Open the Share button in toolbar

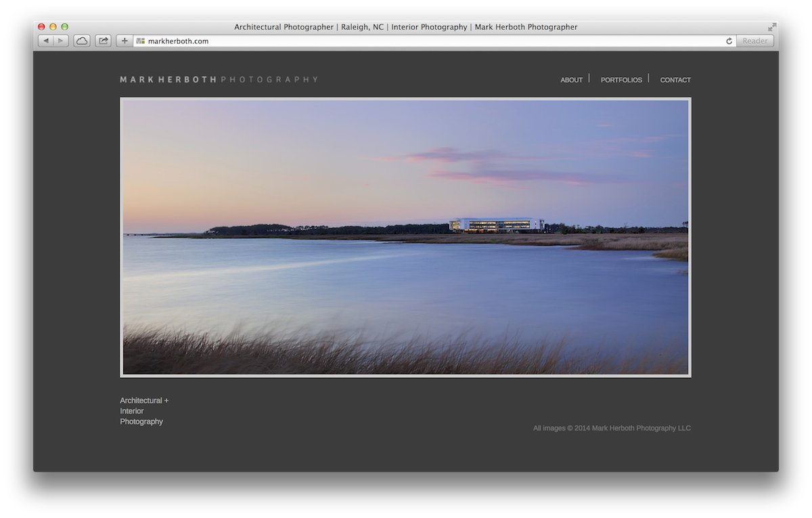coord(103,41)
